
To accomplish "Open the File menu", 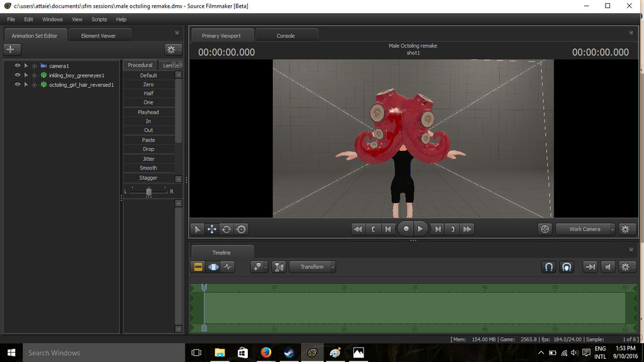I will point(11,19).
